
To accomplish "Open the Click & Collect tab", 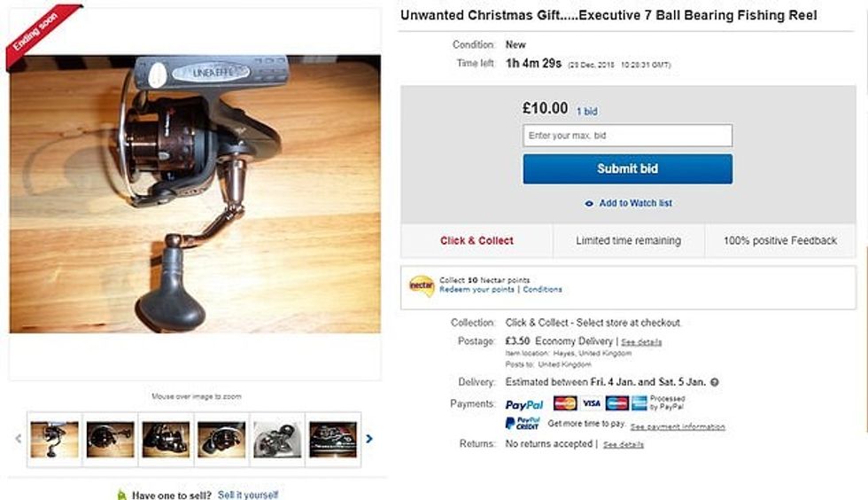I will coord(477,240).
